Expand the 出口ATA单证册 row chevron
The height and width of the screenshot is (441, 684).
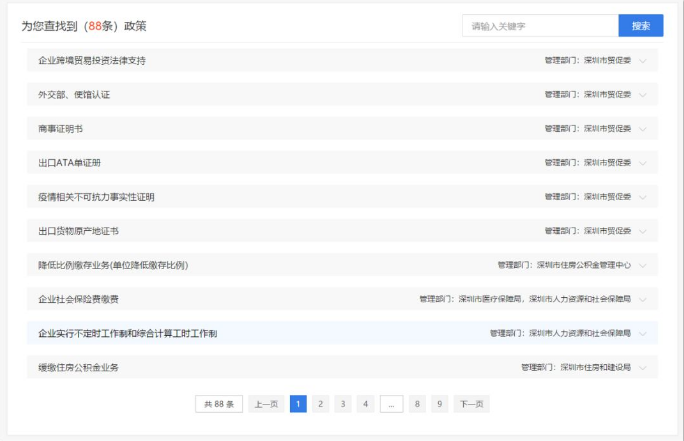643,163
